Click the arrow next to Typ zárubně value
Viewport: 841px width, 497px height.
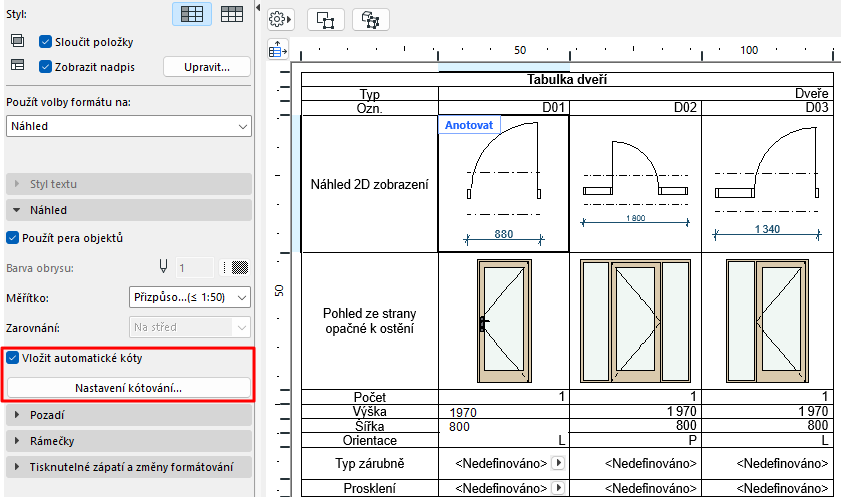[559, 464]
